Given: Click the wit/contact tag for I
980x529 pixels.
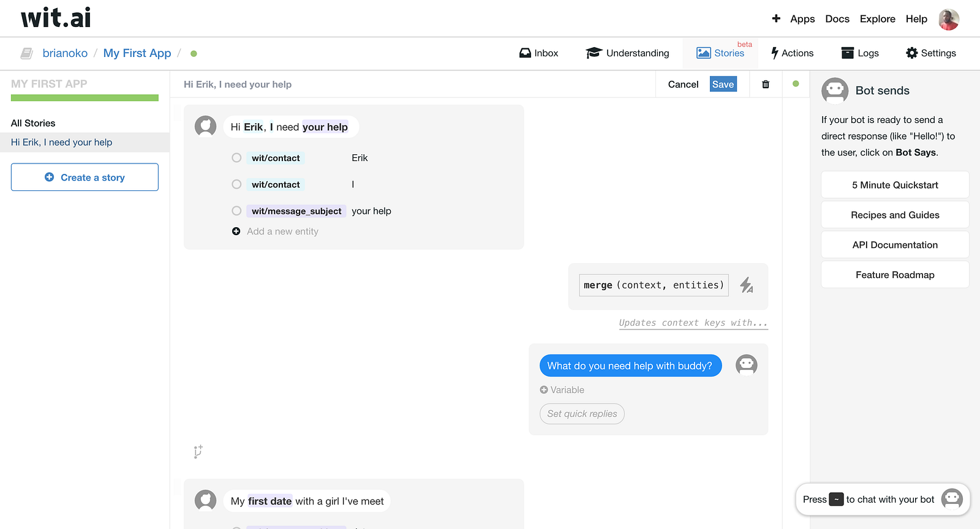Looking at the screenshot, I should (276, 184).
